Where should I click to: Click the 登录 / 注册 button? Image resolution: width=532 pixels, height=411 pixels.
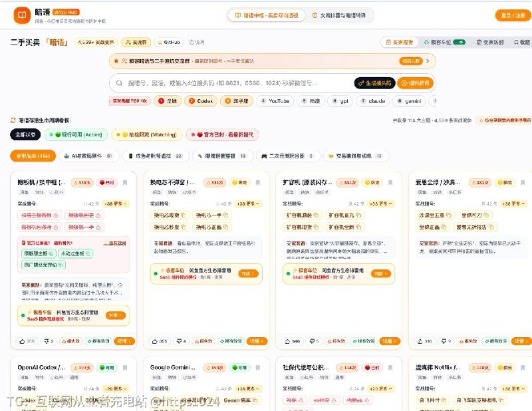[513, 15]
